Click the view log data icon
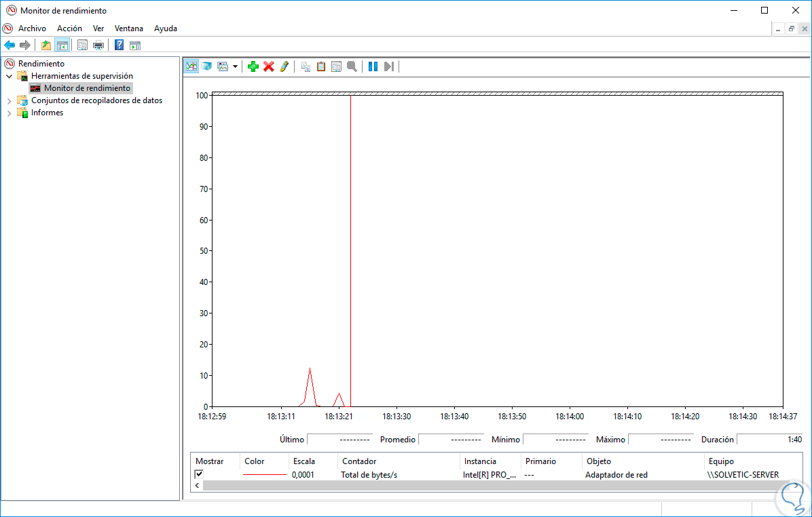Viewport: 812px width, 517px height. [x=206, y=66]
